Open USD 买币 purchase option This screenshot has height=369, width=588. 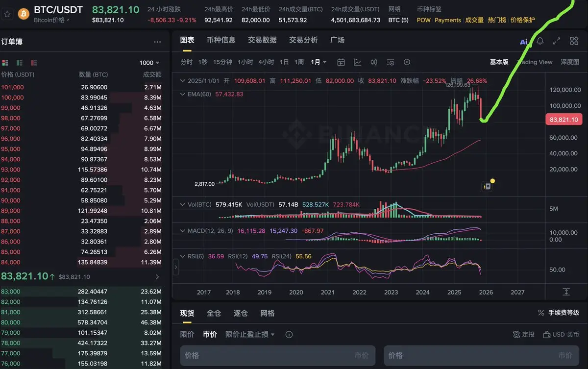pyautogui.click(x=561, y=335)
